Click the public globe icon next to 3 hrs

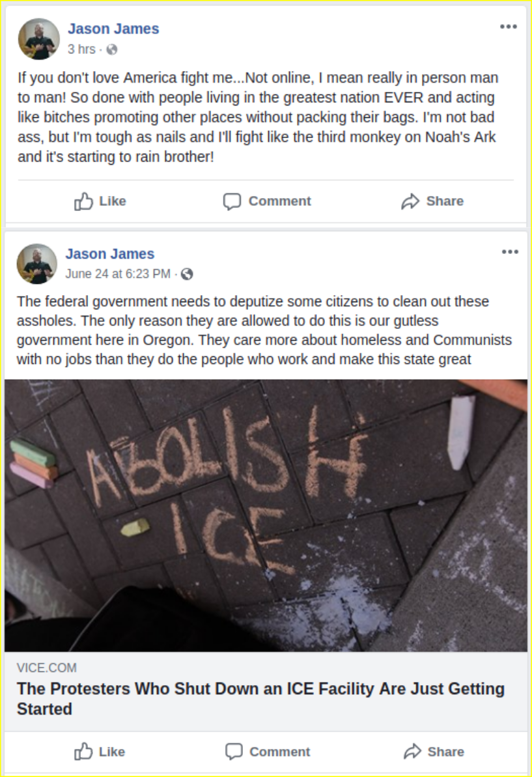tap(112, 49)
